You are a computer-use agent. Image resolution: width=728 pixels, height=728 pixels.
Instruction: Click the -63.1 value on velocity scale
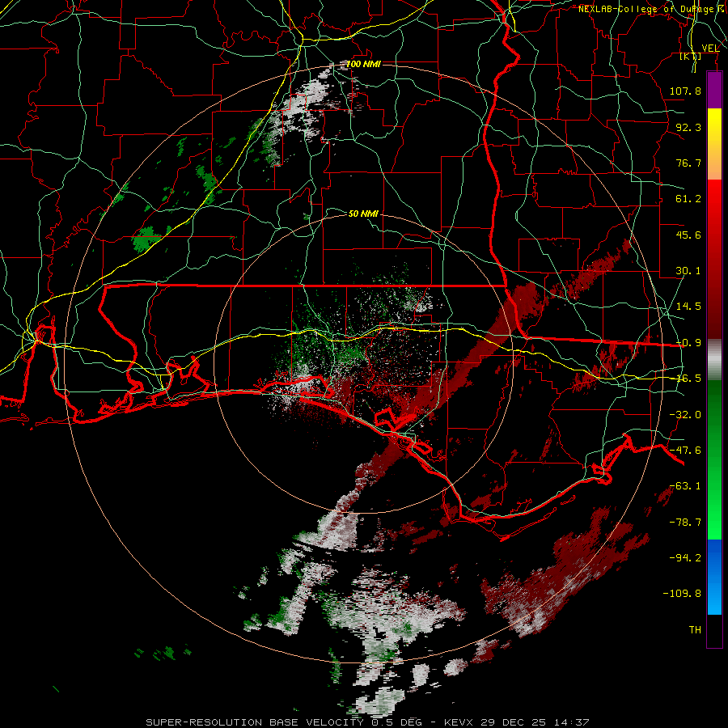[685, 486]
